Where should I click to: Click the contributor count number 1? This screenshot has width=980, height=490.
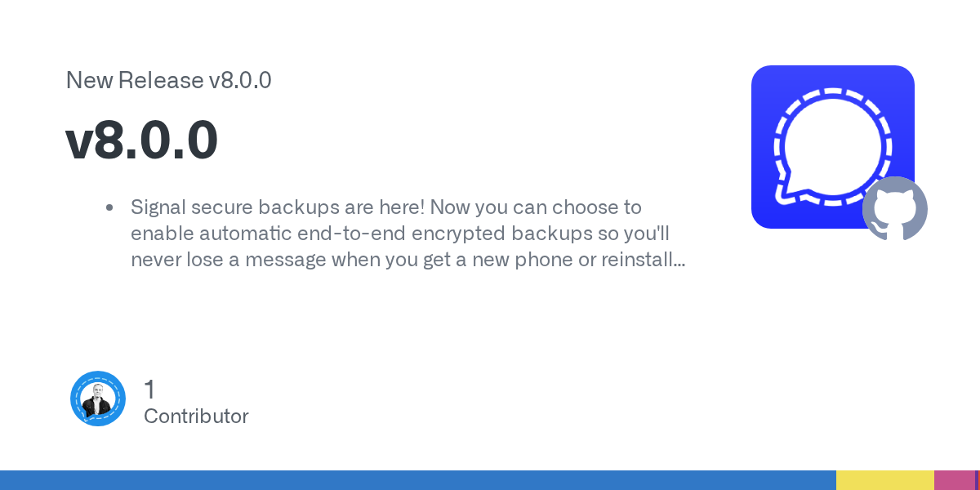click(x=149, y=389)
